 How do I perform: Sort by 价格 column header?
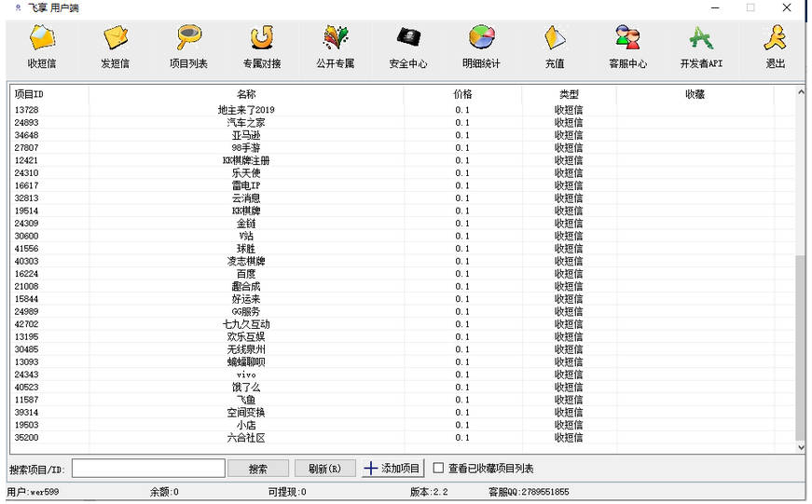[462, 94]
